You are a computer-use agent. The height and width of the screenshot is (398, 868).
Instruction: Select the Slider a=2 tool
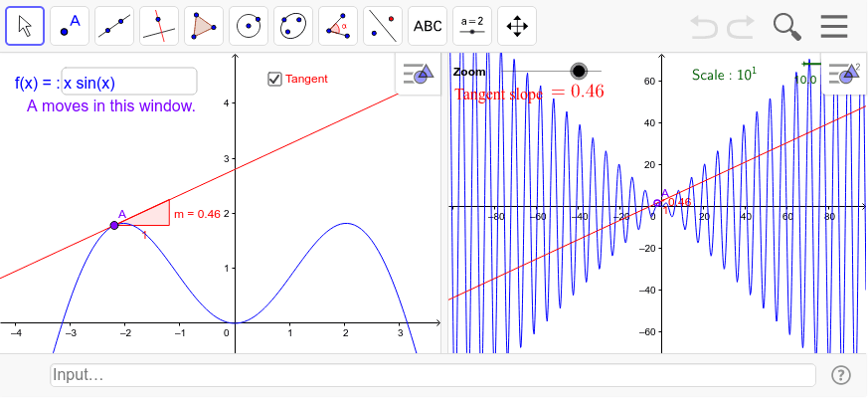click(x=472, y=26)
